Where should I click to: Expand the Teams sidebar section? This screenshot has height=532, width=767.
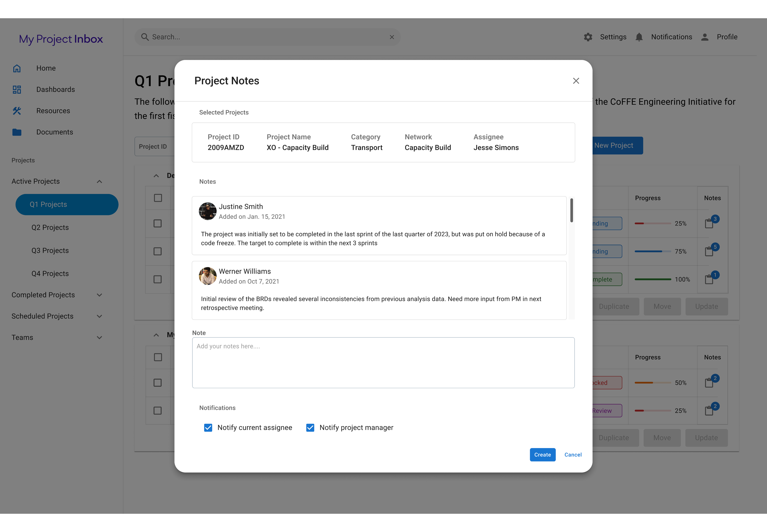(99, 338)
